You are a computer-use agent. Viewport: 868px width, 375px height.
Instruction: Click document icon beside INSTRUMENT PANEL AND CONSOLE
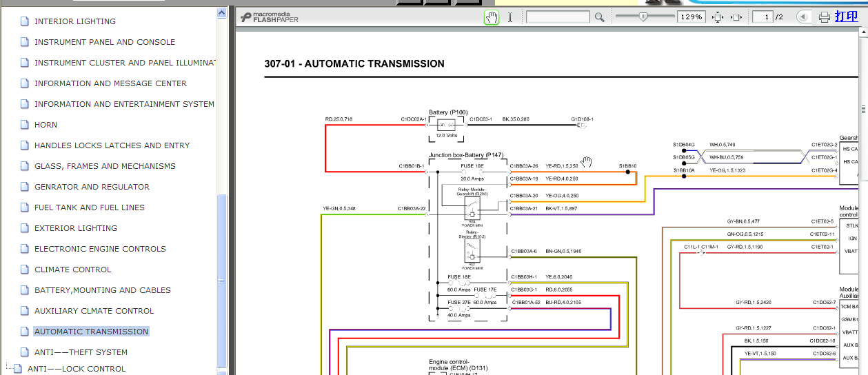pyautogui.click(x=26, y=42)
